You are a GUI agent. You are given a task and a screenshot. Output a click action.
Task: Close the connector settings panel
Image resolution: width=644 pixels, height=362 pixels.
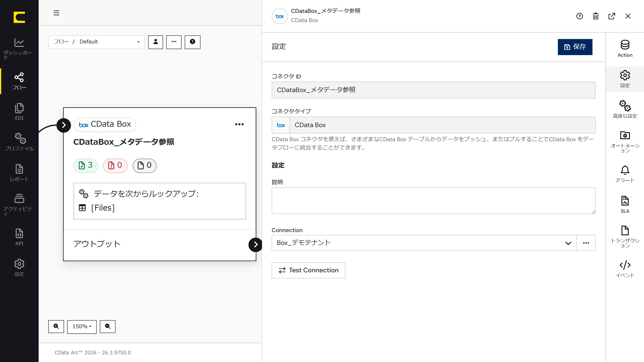coord(628,16)
